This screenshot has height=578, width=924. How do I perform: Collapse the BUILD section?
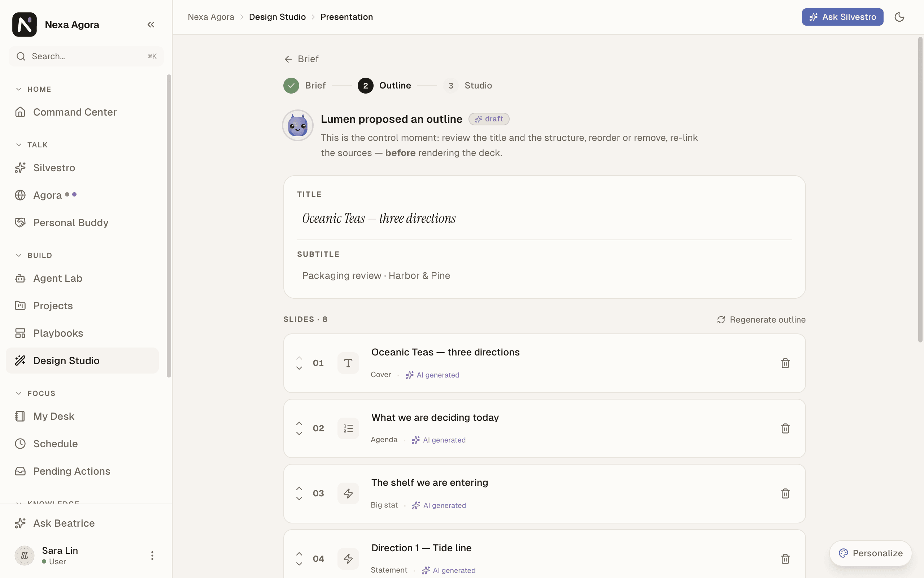[x=34, y=255]
